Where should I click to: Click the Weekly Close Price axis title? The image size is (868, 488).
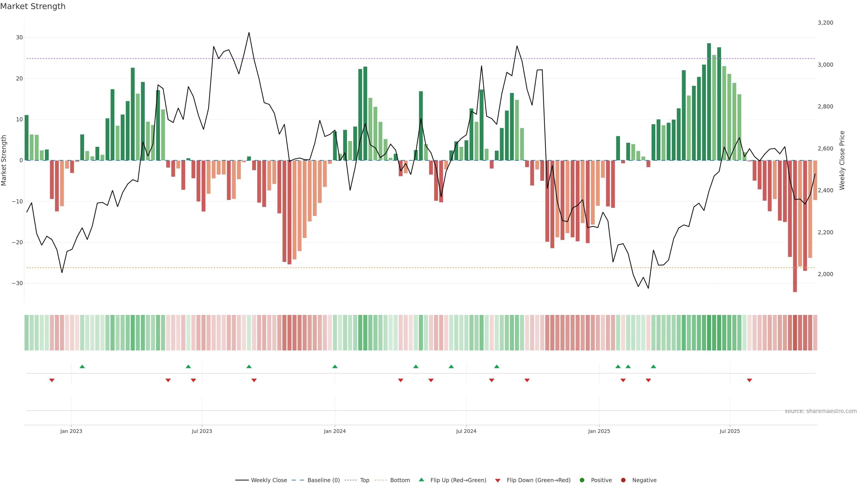(842, 160)
